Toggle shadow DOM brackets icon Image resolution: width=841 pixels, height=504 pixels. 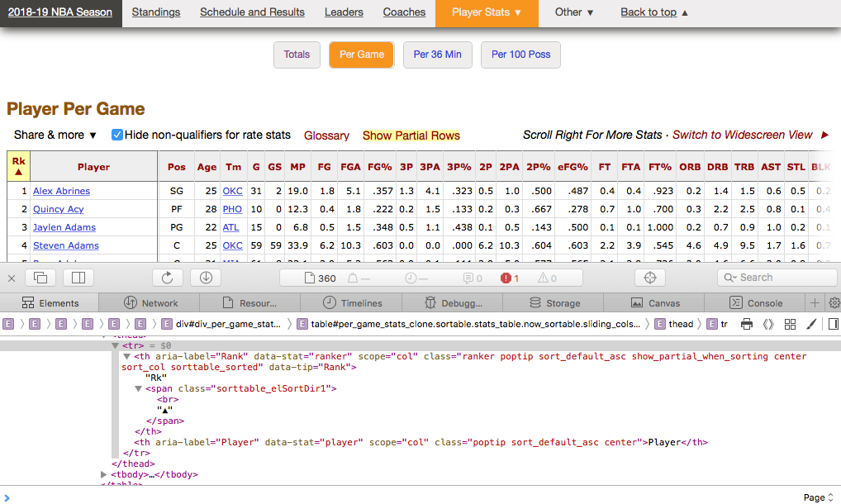point(768,324)
